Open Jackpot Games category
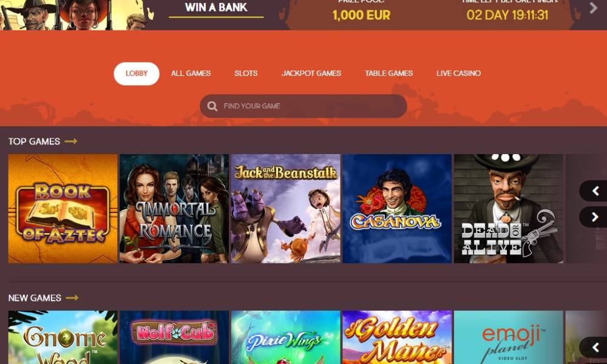 [311, 73]
